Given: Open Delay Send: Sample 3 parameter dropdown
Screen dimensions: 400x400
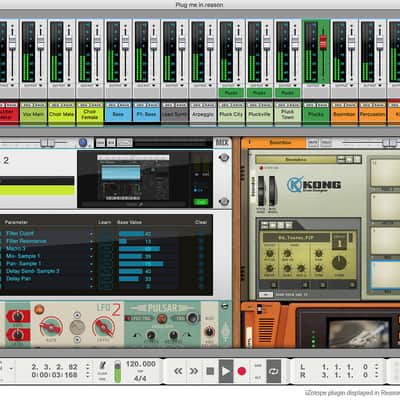Looking at the screenshot, I should tap(91, 271).
